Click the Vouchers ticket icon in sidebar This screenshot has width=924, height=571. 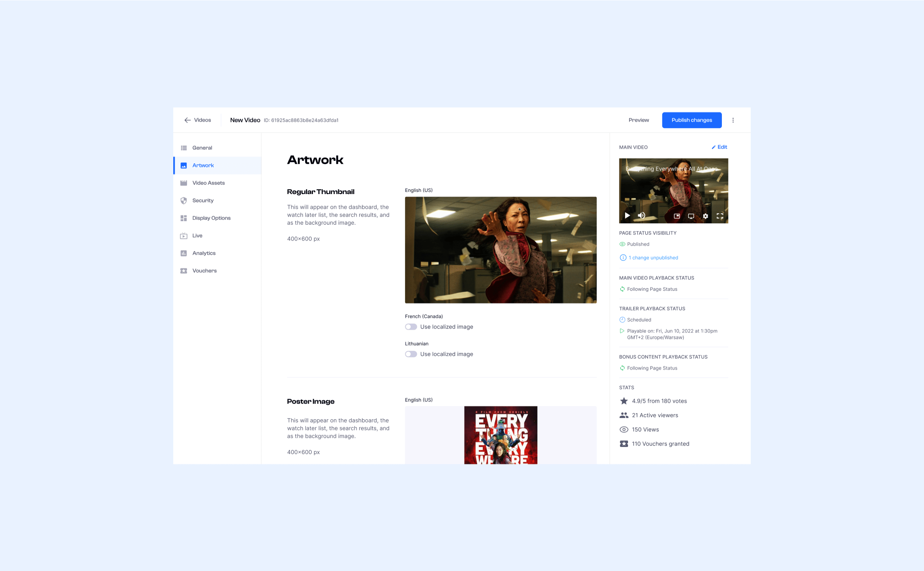tap(184, 271)
